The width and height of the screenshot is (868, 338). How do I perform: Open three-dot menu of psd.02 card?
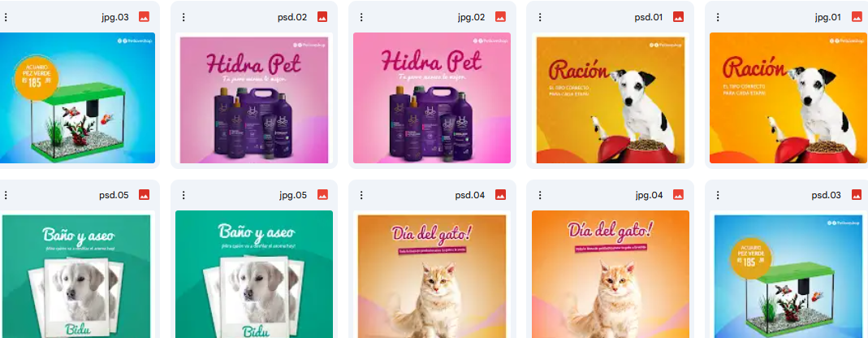tap(184, 17)
